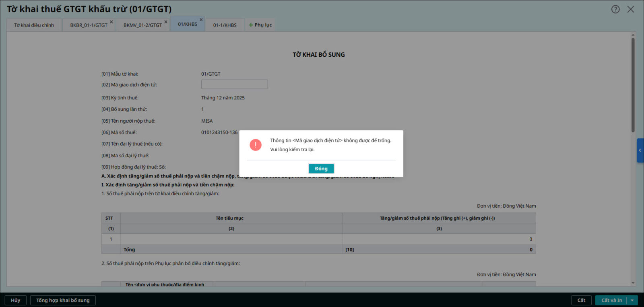
Task: Close the BKMV_01-2/GTGT tab with its x
Action: (166, 22)
